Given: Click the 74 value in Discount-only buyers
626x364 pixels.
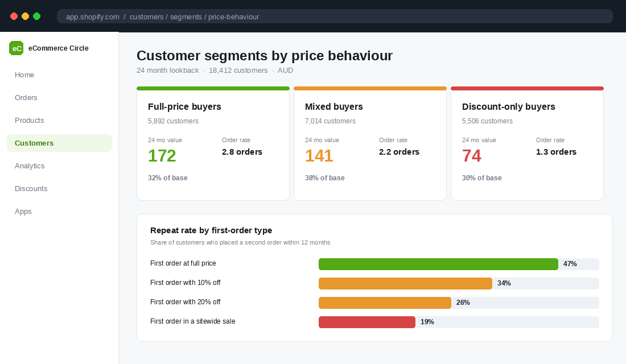Looking at the screenshot, I should [x=472, y=156].
